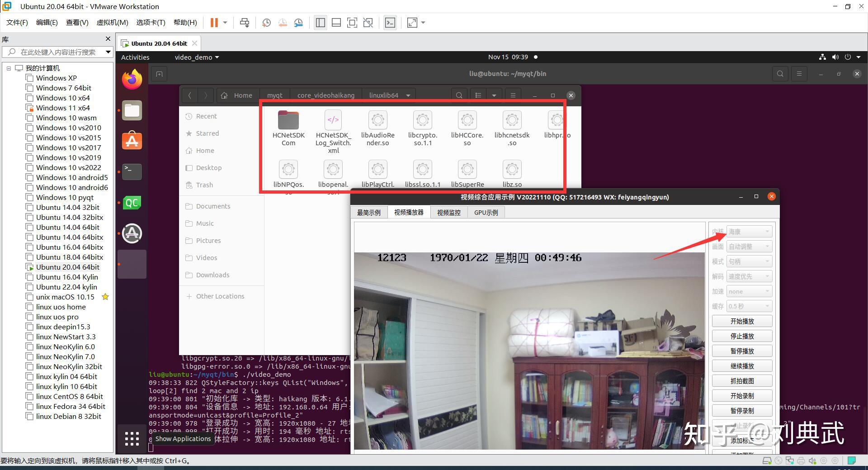868x470 pixels.
Task: Click the terminal search icon
Action: point(780,74)
